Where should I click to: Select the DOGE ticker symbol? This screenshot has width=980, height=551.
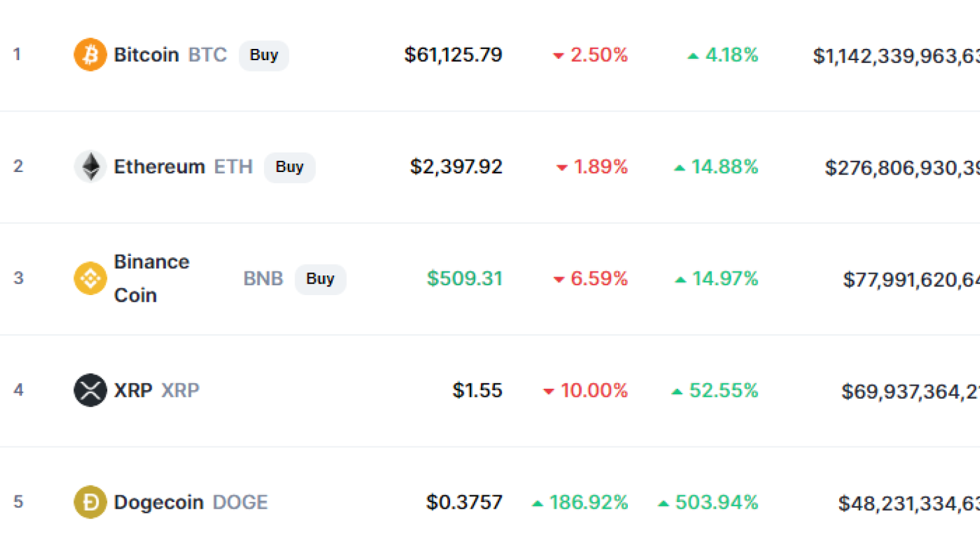coord(240,502)
